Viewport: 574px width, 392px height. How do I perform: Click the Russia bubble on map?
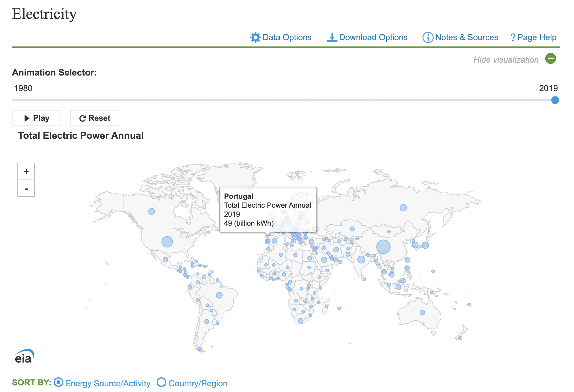click(403, 208)
